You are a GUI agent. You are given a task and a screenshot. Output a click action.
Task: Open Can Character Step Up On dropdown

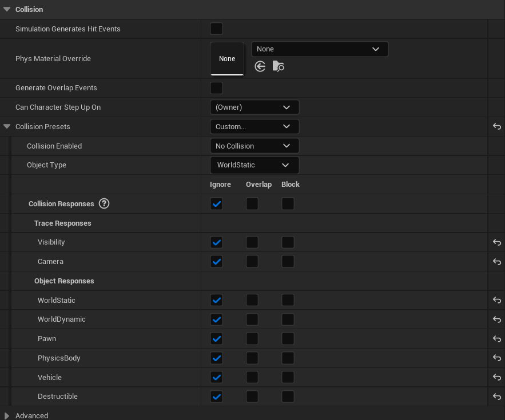click(x=254, y=107)
